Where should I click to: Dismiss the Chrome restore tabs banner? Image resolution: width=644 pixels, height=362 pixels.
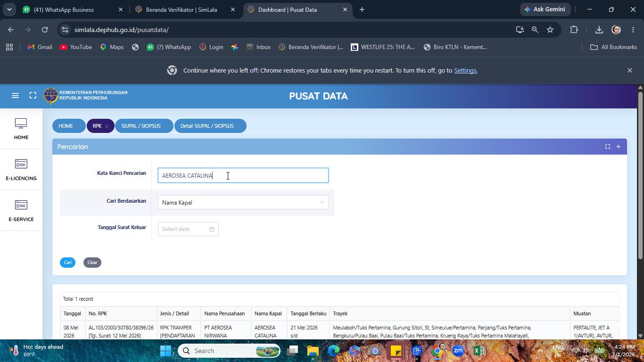tap(629, 70)
